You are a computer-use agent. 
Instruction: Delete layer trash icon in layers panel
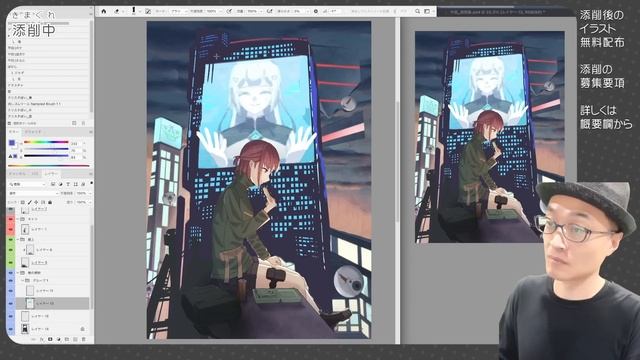pyautogui.click(x=84, y=339)
